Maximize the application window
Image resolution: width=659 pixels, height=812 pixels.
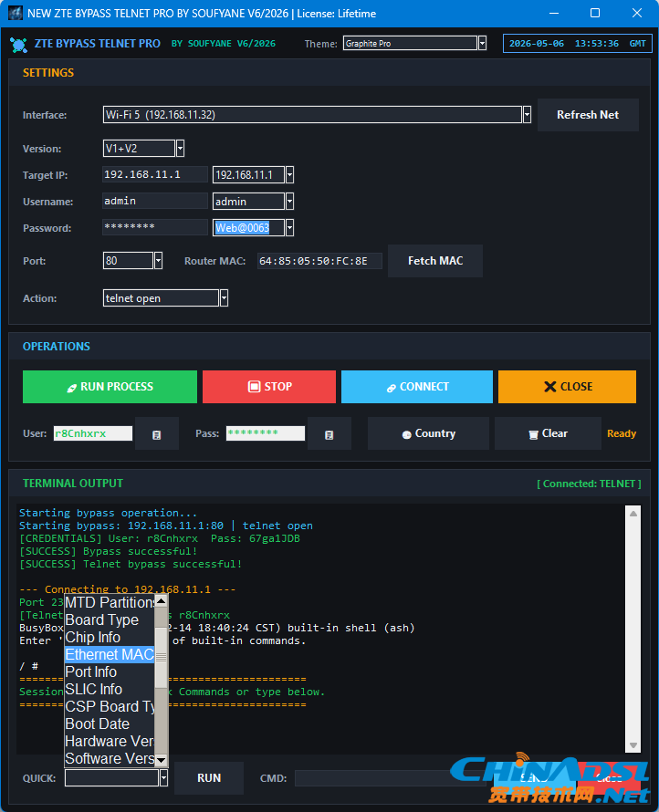[595, 13]
